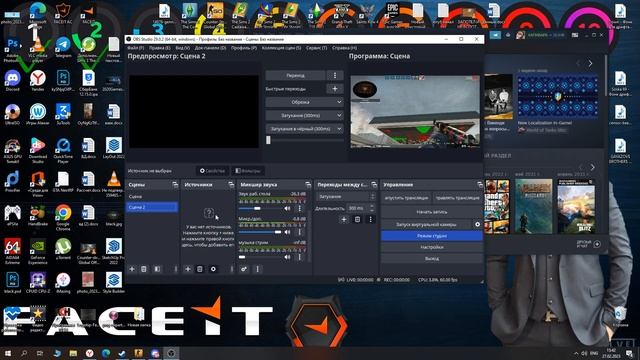Open the Сервис menu
This screenshot has width=640, height=360.
(x=316, y=48)
